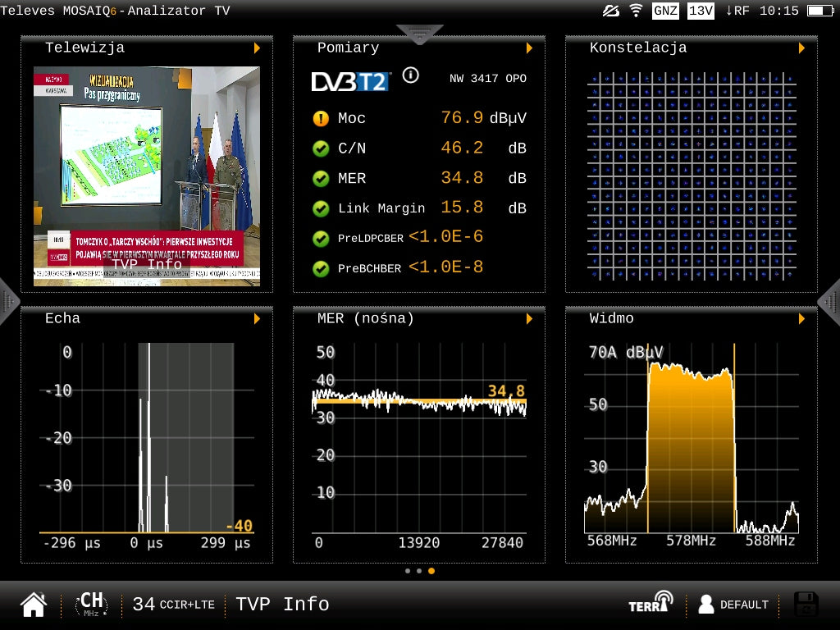
Task: Open the DVB-T2 info circle icon
Action: click(x=410, y=75)
